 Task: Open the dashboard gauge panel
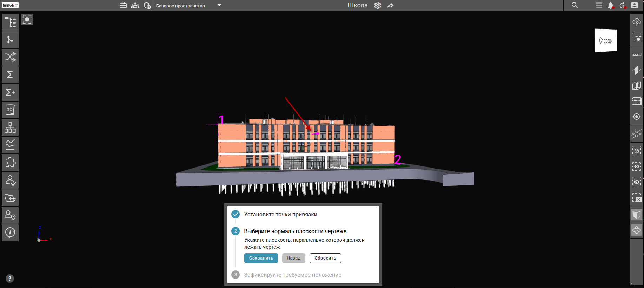[x=10, y=233]
